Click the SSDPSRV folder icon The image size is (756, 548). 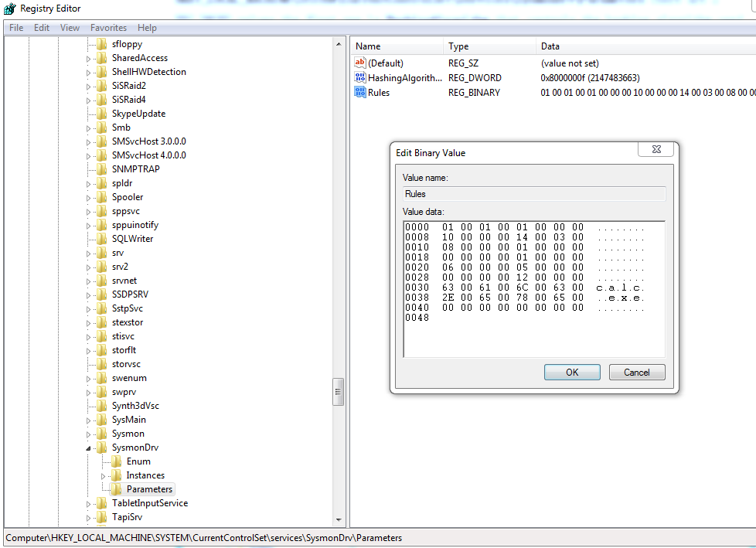102,294
